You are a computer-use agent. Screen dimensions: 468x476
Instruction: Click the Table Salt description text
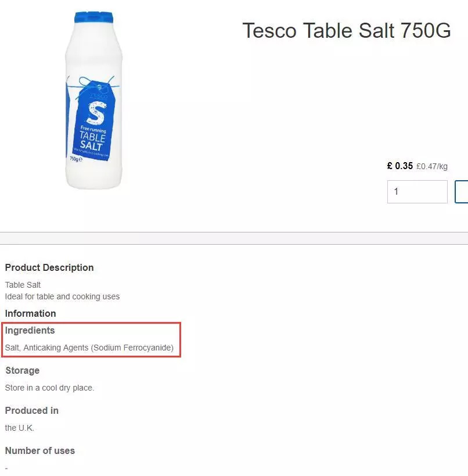(x=23, y=285)
